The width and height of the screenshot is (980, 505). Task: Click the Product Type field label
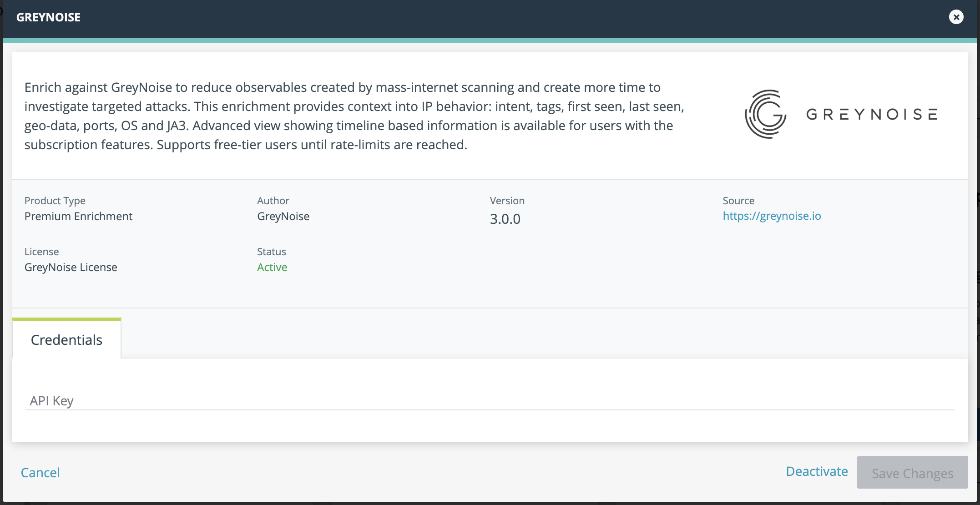55,201
